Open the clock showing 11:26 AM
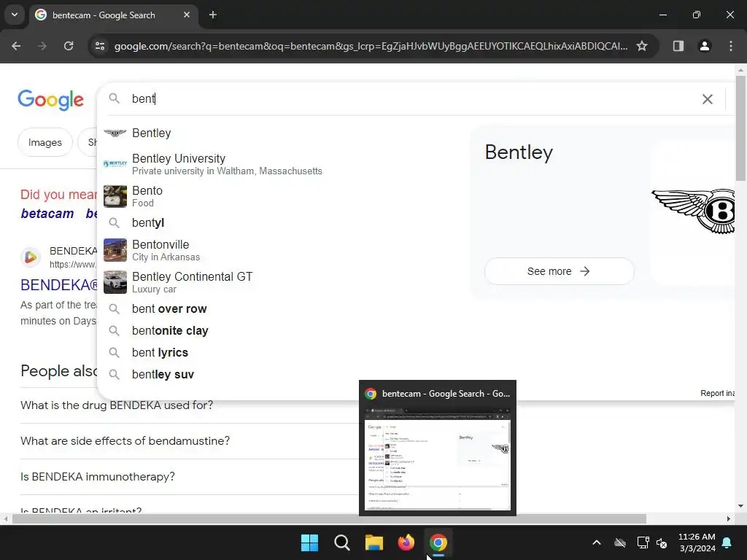The height and width of the screenshot is (560, 747). [x=697, y=542]
